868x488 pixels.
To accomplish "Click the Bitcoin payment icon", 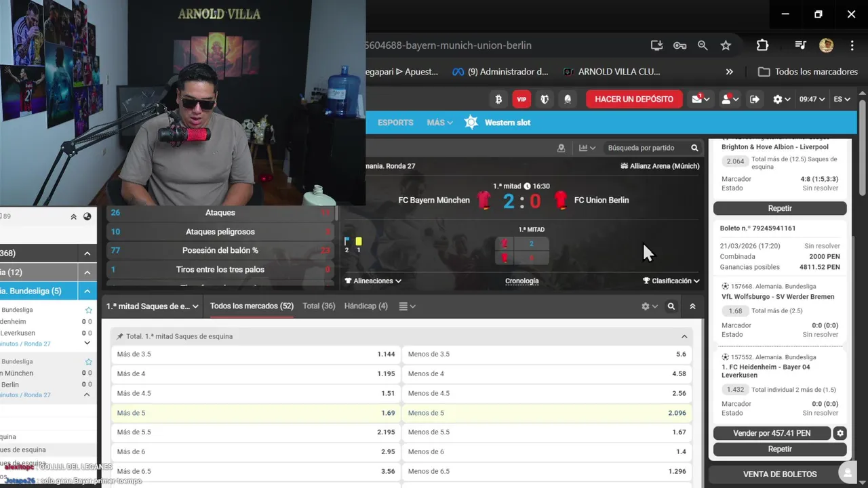I will click(498, 99).
